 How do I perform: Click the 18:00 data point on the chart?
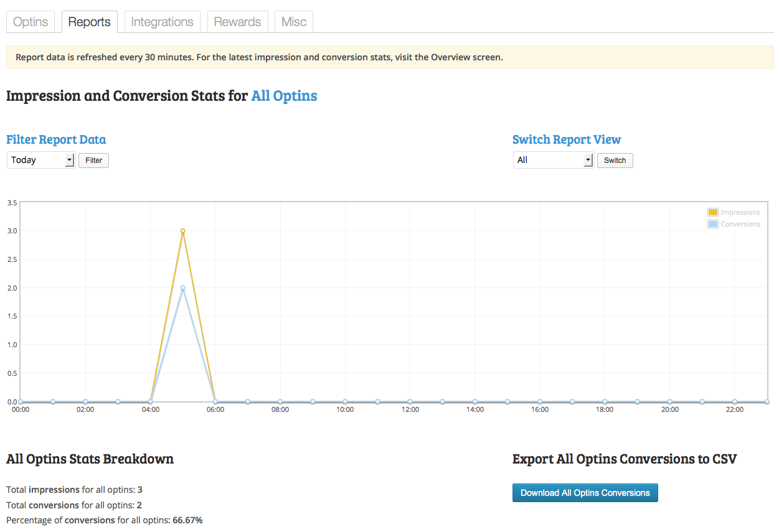click(x=605, y=402)
